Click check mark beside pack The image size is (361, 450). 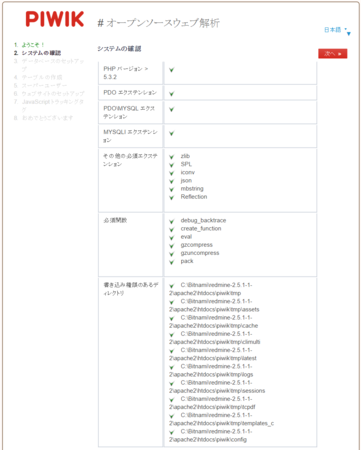172,262
